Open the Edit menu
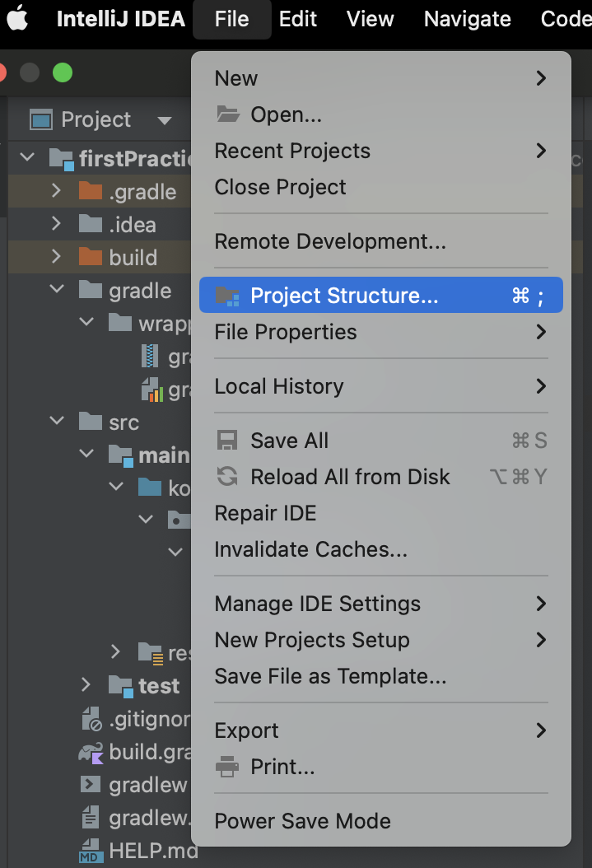The height and width of the screenshot is (868, 592). pos(298,19)
